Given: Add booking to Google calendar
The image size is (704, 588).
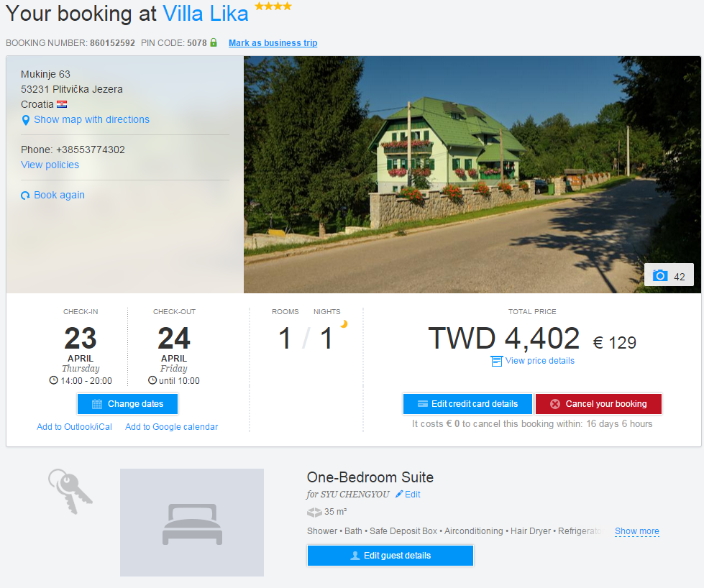Looking at the screenshot, I should [172, 427].
